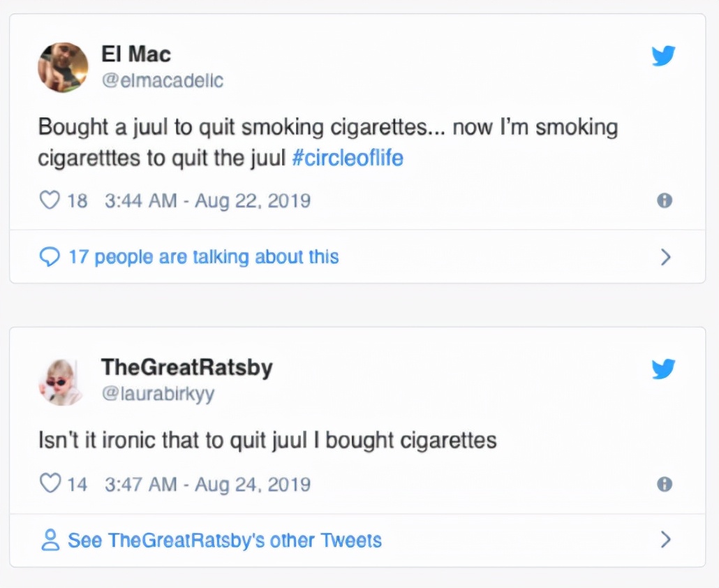Expand the chevron beside TheGreatRatsby's other Tweets
719x588 pixels.
pos(665,540)
